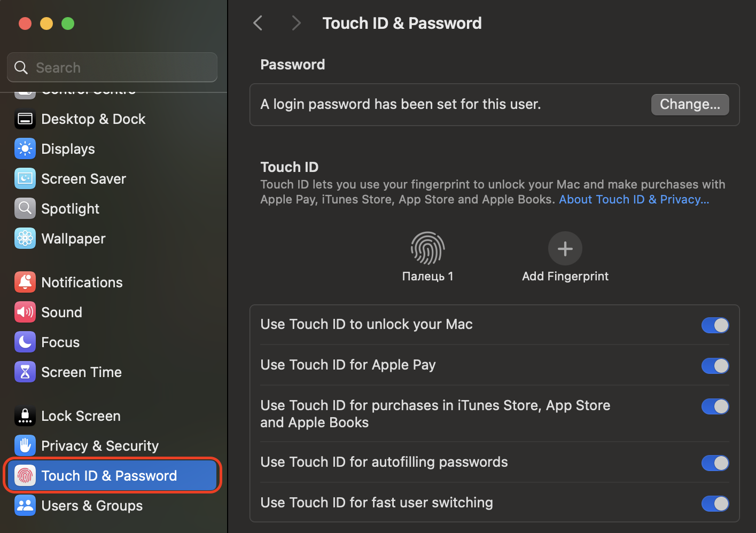Open Displays settings from the sidebar
The width and height of the screenshot is (756, 533).
point(68,148)
